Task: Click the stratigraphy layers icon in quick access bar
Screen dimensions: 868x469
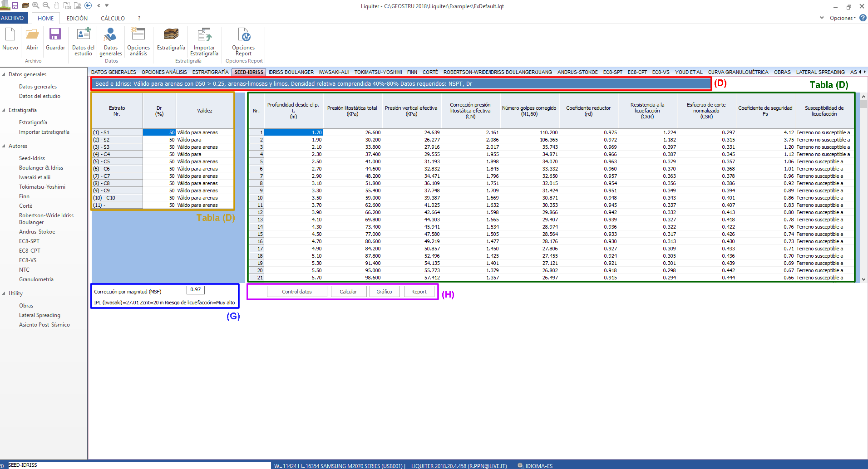Action: [25, 5]
